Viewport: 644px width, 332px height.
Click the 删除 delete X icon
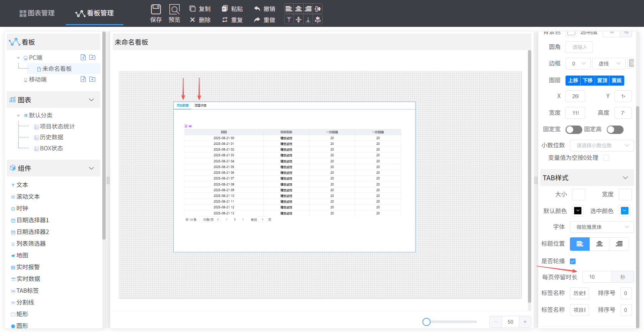click(x=193, y=20)
